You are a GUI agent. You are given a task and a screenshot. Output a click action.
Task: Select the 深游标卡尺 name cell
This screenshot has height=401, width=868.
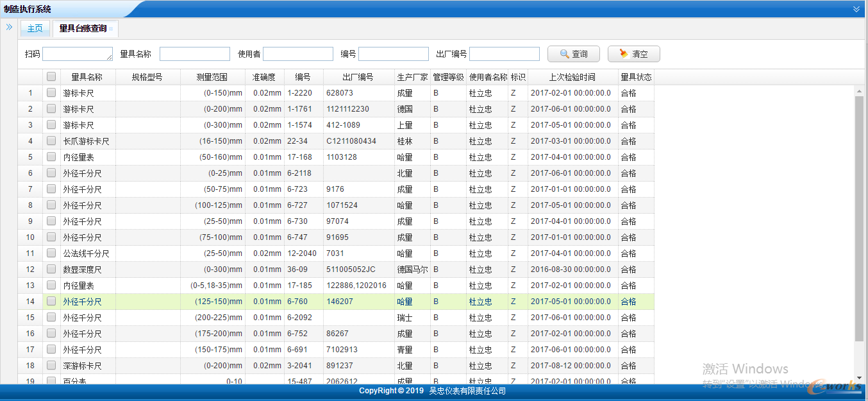click(x=82, y=366)
